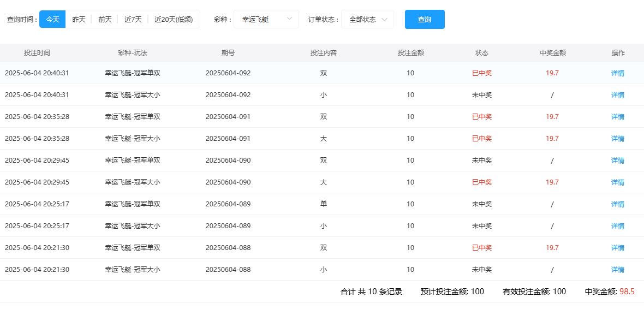Open 详情 for period 092 冠军大小 bet
The height and width of the screenshot is (309, 644).
[x=618, y=95]
